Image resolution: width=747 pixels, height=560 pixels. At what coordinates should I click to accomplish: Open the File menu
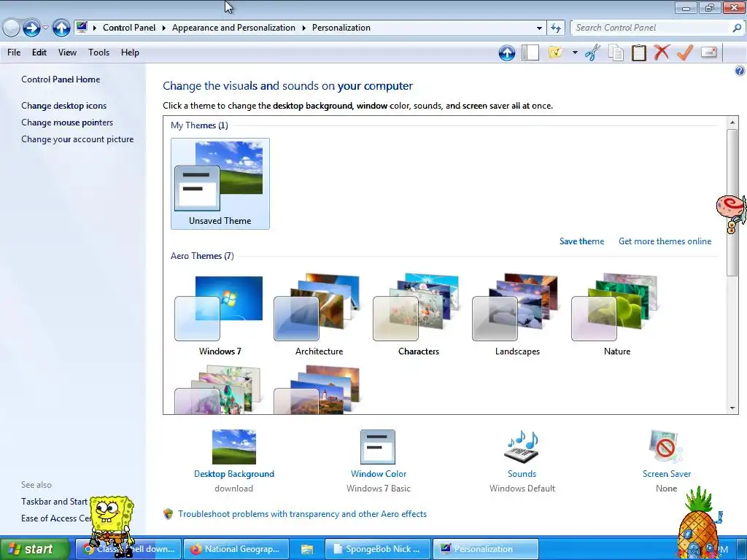coord(14,52)
